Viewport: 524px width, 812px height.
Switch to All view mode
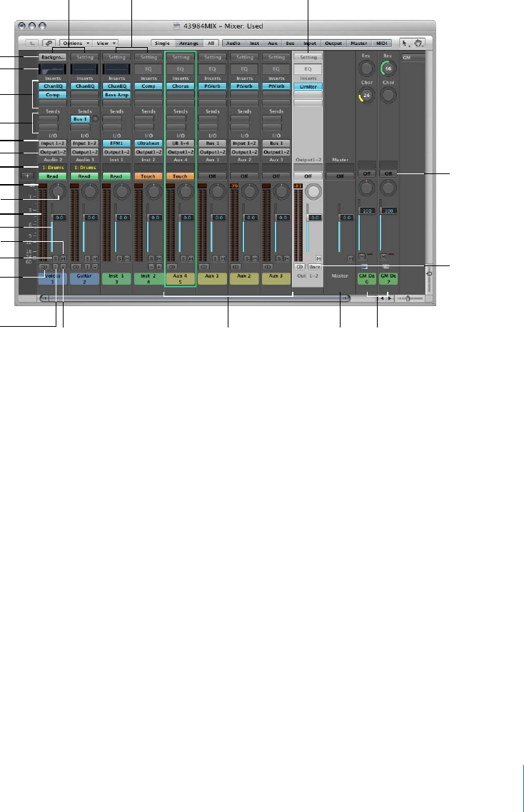coord(211,44)
